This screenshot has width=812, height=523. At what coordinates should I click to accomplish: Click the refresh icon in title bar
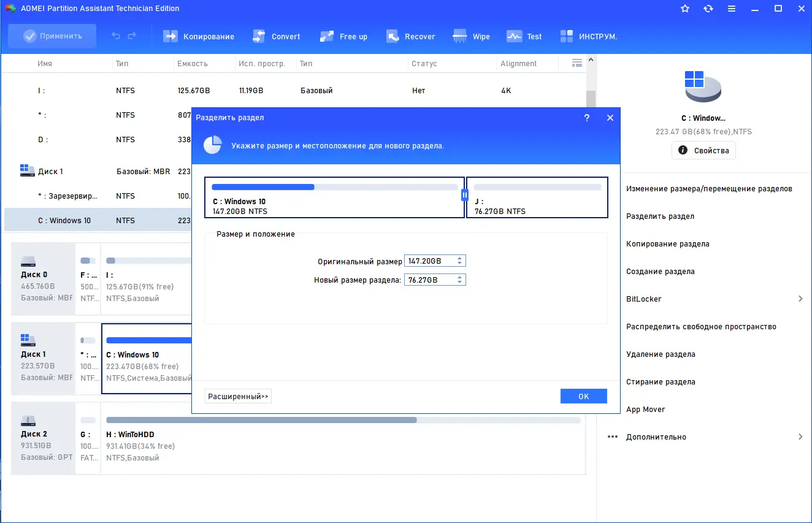708,9
